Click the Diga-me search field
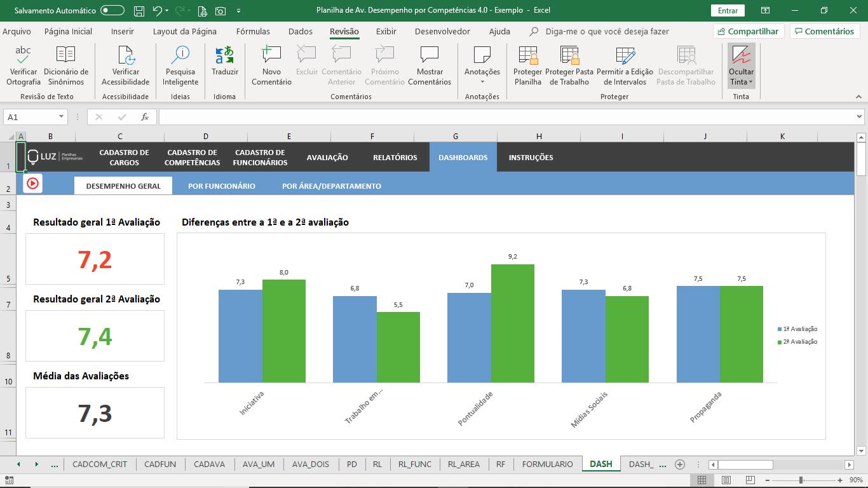This screenshot has height=488, width=868. [607, 31]
